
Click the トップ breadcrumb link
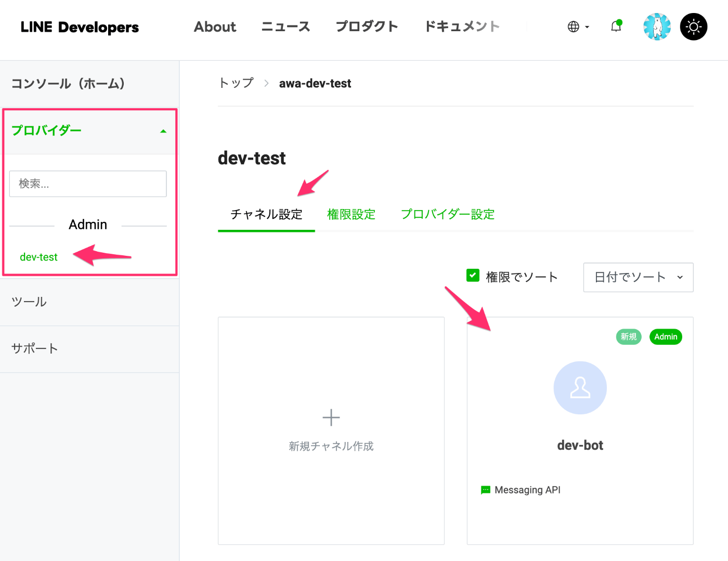click(236, 83)
